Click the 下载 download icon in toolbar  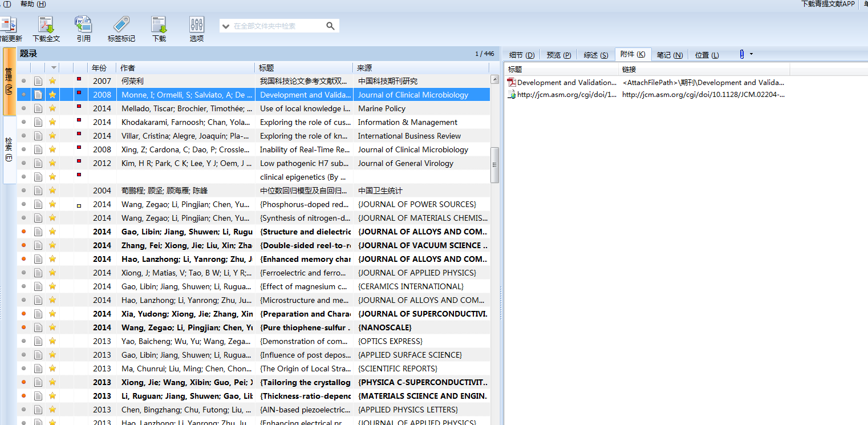pos(159,25)
